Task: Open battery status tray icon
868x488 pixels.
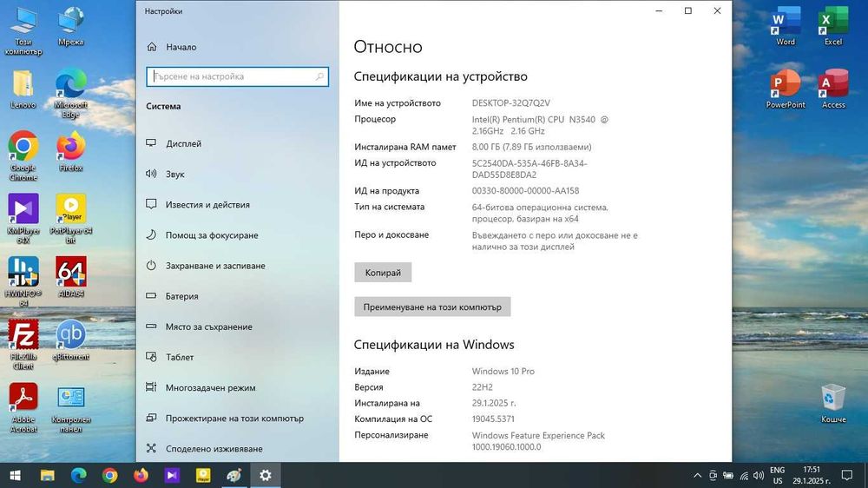Action: 728,475
